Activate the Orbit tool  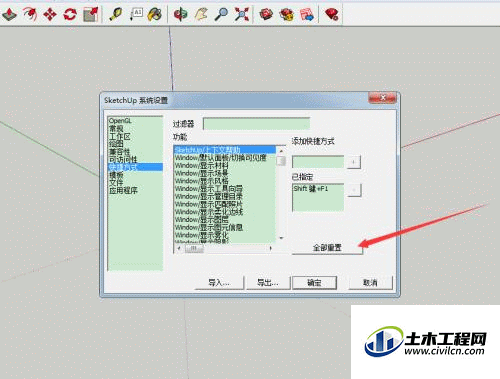(x=181, y=14)
